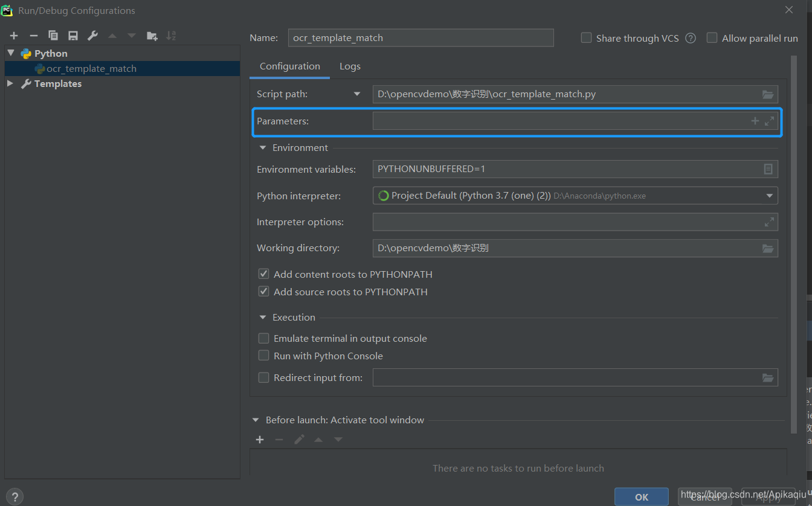The image size is (812, 506).
Task: Click in the Name field
Action: (x=421, y=37)
